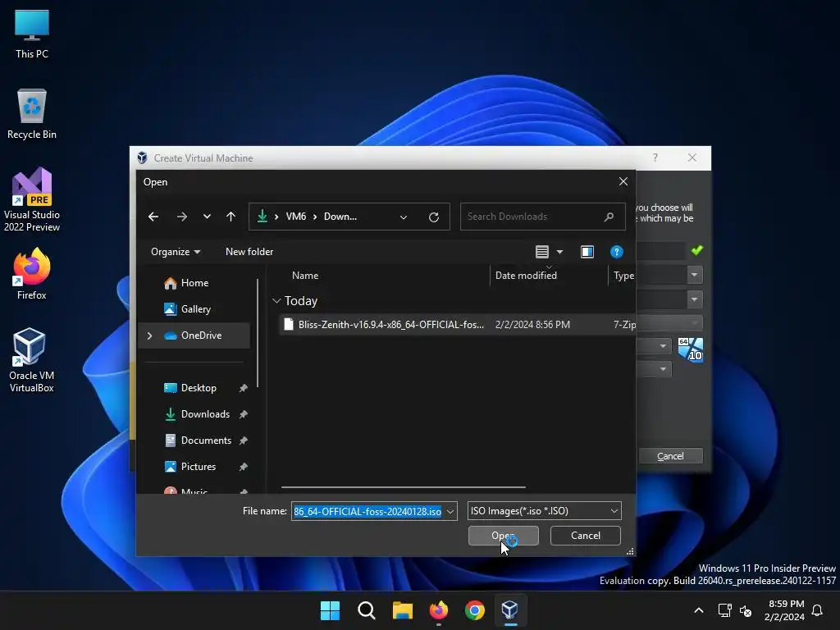Image resolution: width=840 pixels, height=630 pixels.
Task: Open ISO Images file type dropdown
Action: click(x=545, y=511)
